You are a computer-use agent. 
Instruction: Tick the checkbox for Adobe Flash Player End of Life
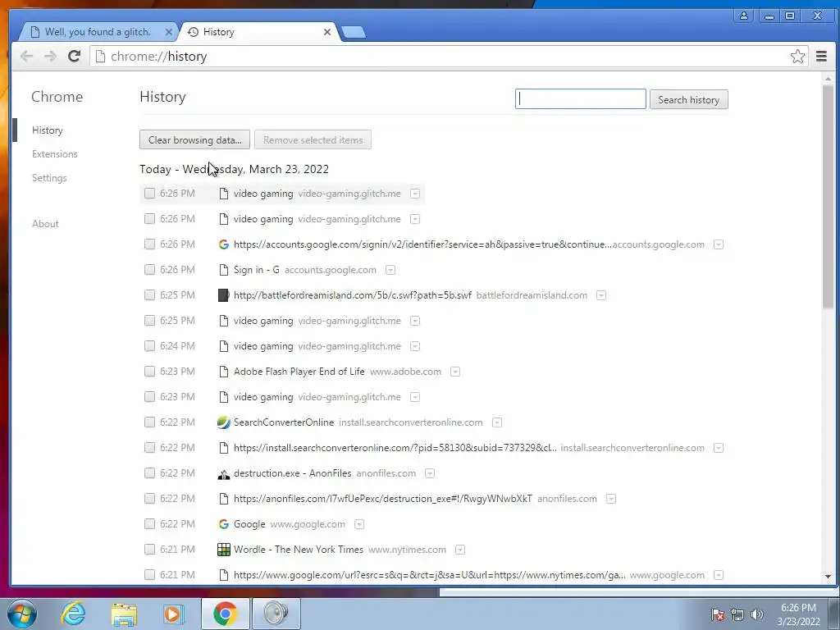pos(149,372)
